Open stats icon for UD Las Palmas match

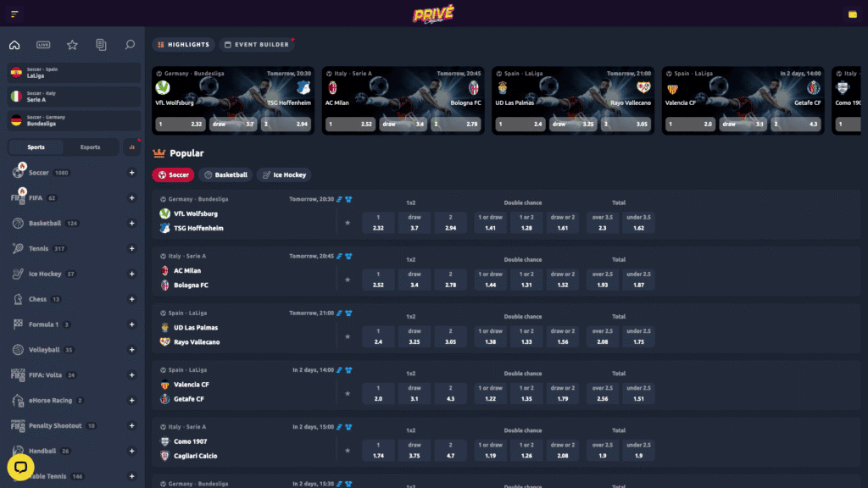click(339, 313)
